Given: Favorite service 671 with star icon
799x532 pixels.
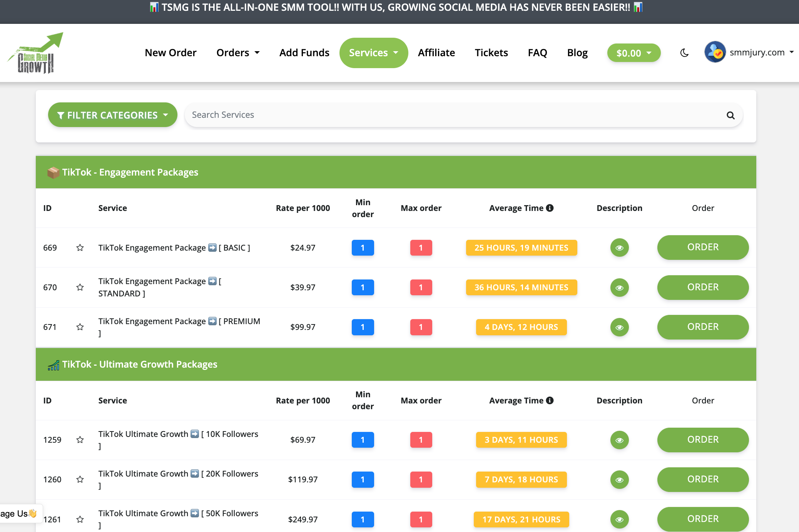Looking at the screenshot, I should click(80, 327).
